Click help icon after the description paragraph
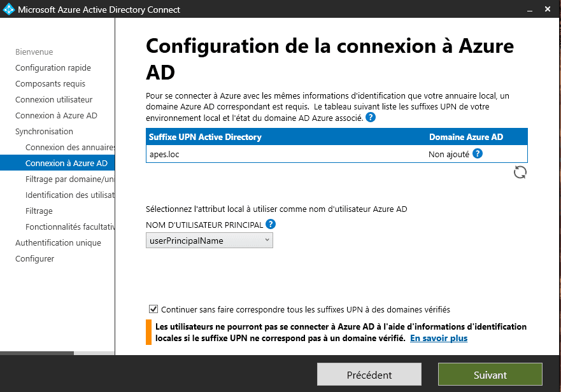This screenshot has height=392, width=561. point(371,118)
